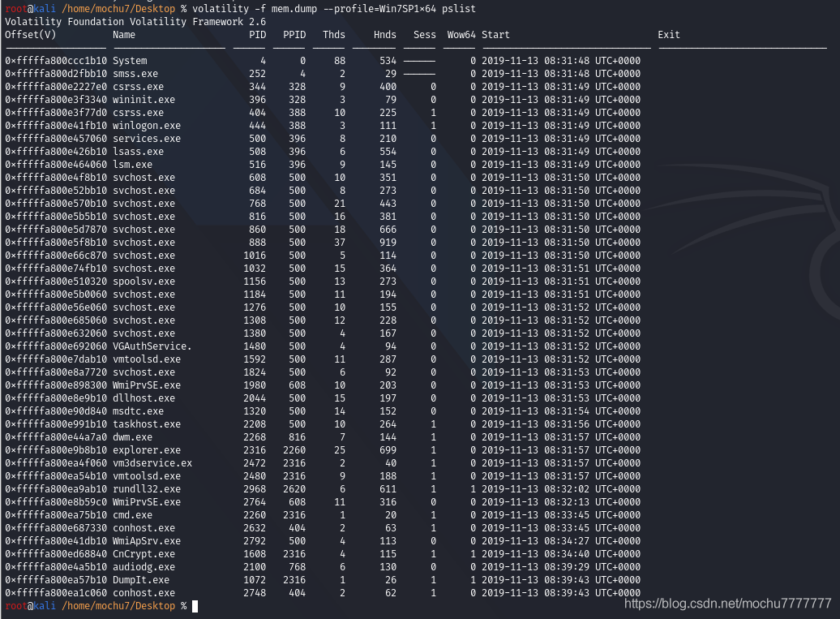Click the csrss.exe entry with PID 344
The image size is (840, 619).
pos(138,86)
